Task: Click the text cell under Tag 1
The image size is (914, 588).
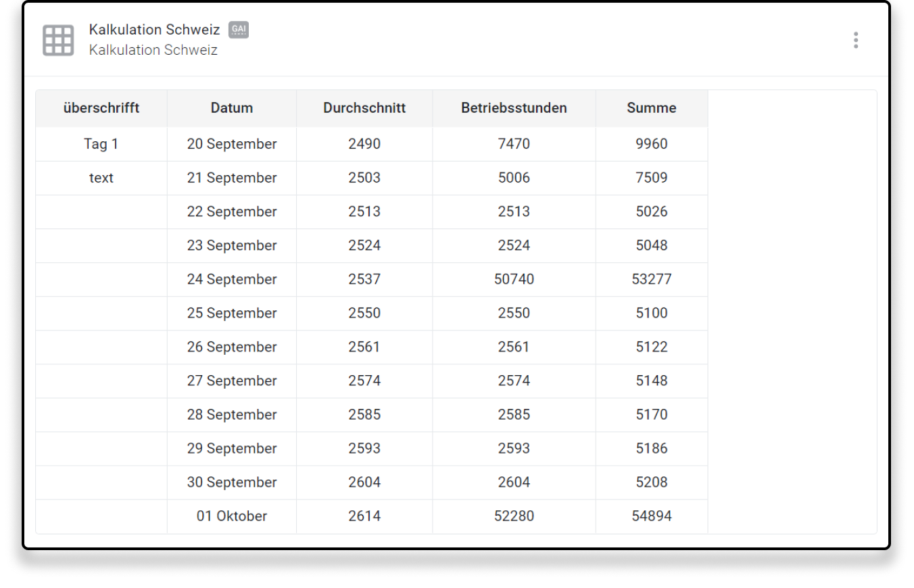Action: [101, 178]
